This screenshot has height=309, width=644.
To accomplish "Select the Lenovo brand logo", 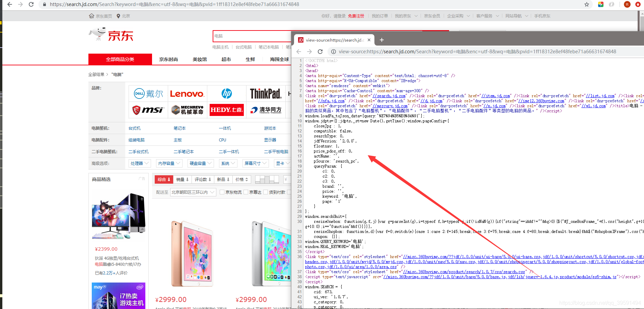I will tap(187, 94).
